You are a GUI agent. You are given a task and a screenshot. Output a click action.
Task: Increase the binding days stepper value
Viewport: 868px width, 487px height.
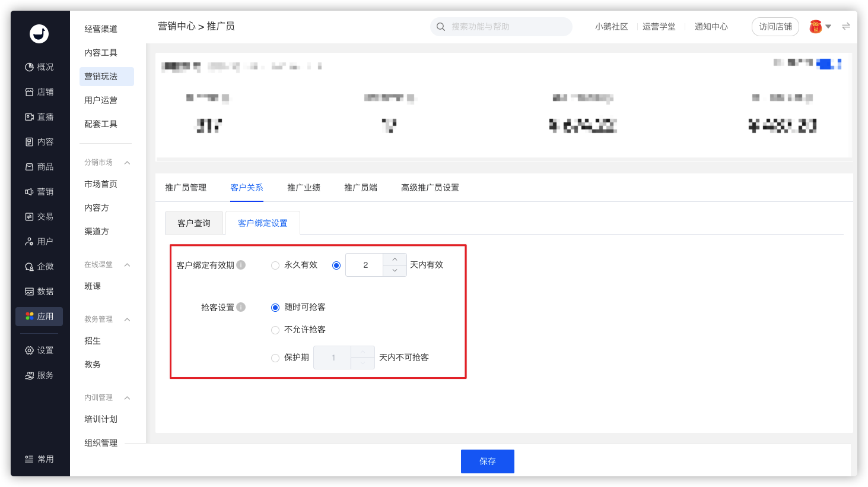[395, 260]
